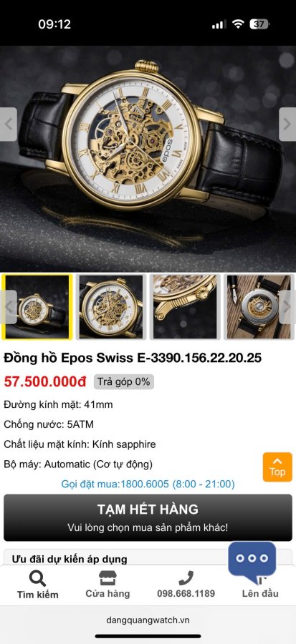296x644 pixels.
Task: Open the blue chat bubble widget
Action: (x=252, y=560)
